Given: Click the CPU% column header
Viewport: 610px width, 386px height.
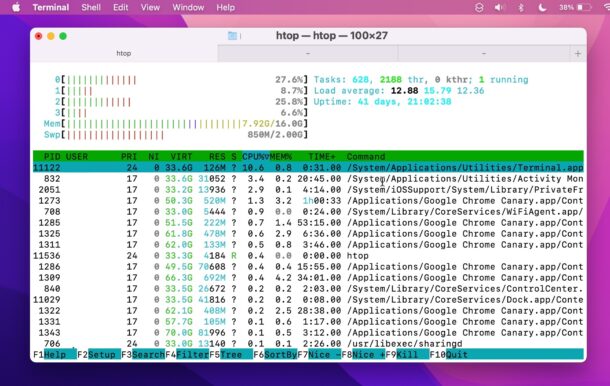Looking at the screenshot, I should click(256, 156).
